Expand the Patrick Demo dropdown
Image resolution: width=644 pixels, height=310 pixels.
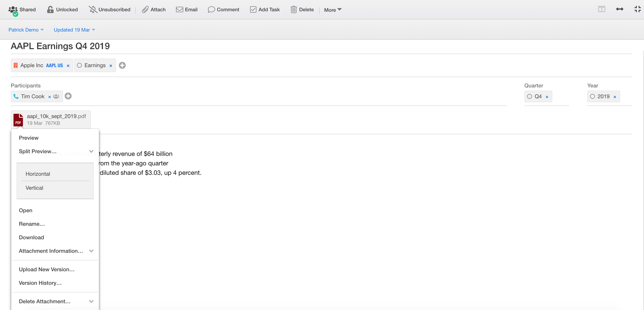(x=26, y=30)
